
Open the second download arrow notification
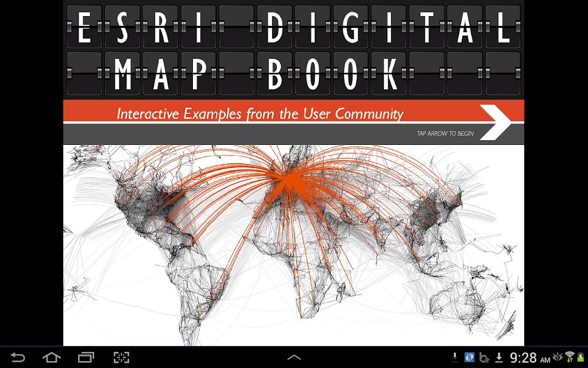click(499, 357)
